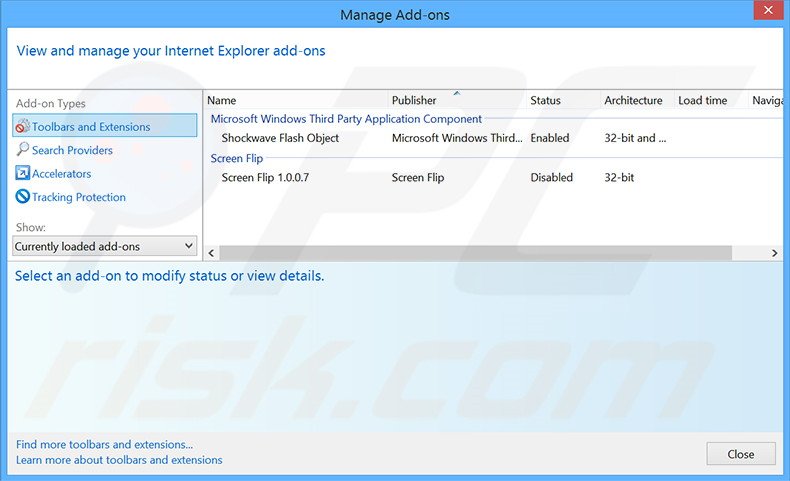The width and height of the screenshot is (790, 481).
Task: Click the 32-bit architecture cell for Screen Flip
Action: coord(619,177)
